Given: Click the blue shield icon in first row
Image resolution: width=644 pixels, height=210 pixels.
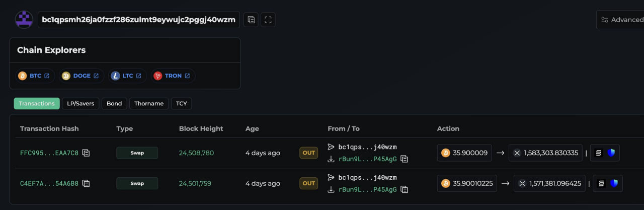Looking at the screenshot, I should click(x=611, y=153).
